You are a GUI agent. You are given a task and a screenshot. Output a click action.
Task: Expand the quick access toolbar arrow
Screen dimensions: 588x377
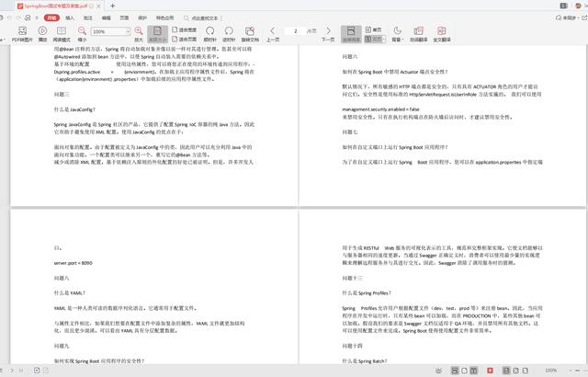[37, 17]
